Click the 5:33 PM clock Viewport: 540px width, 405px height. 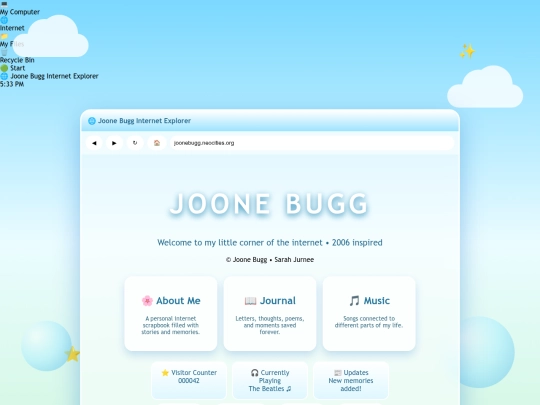tap(12, 84)
